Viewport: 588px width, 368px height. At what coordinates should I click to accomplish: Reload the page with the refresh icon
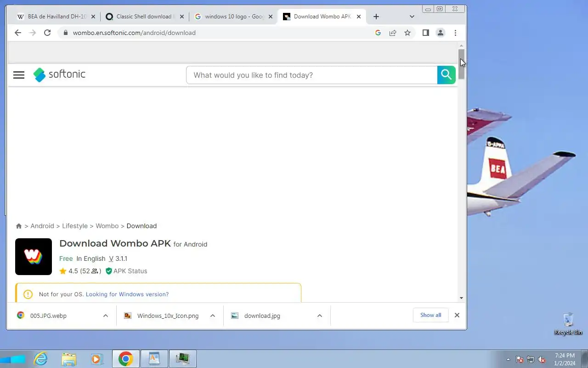point(47,33)
